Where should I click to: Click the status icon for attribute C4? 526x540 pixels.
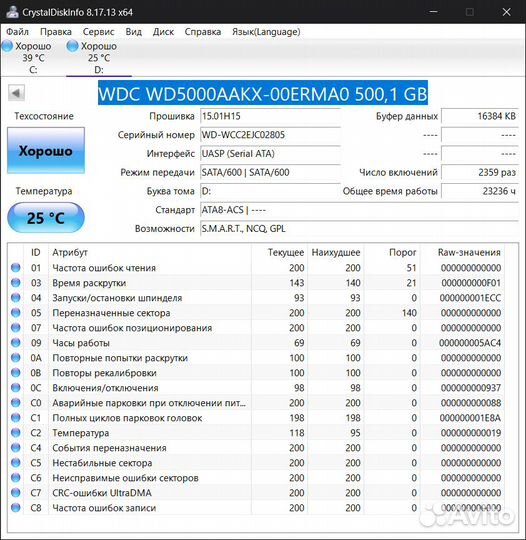16,448
